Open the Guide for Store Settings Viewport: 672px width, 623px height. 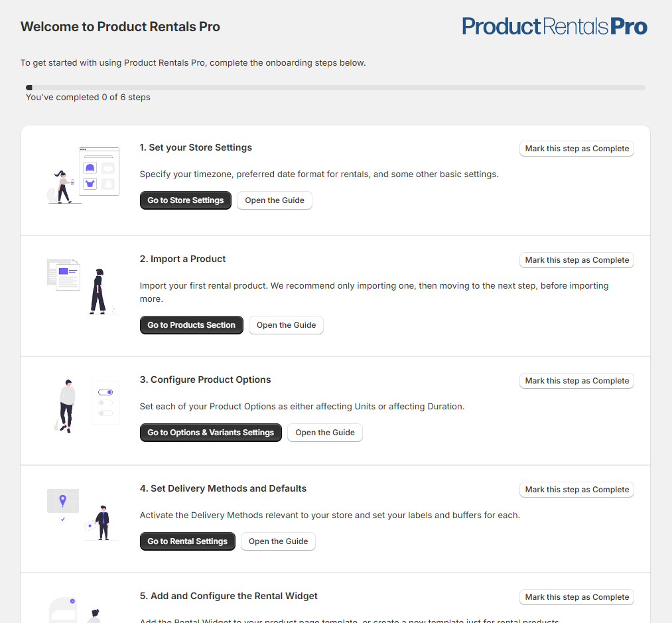(x=275, y=200)
